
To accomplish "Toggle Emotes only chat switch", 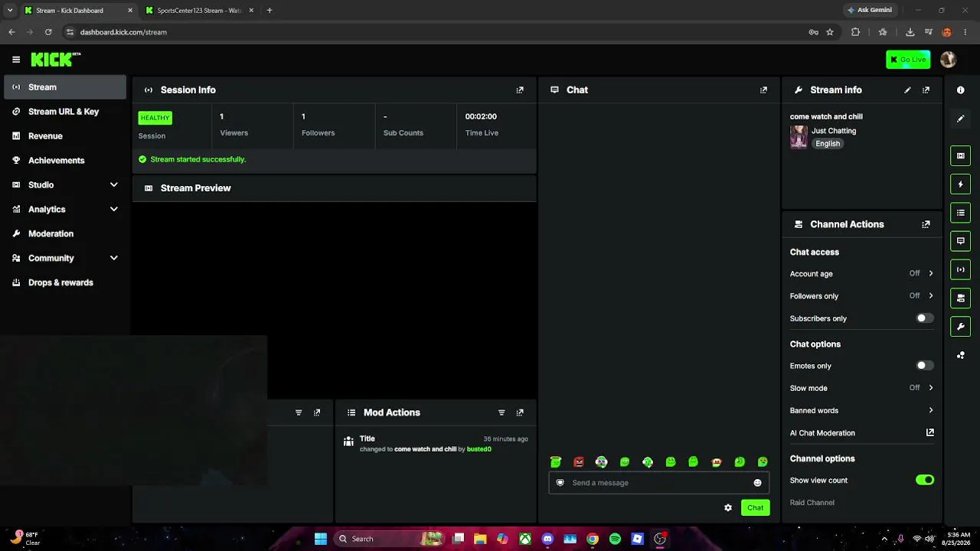I will click(x=925, y=366).
